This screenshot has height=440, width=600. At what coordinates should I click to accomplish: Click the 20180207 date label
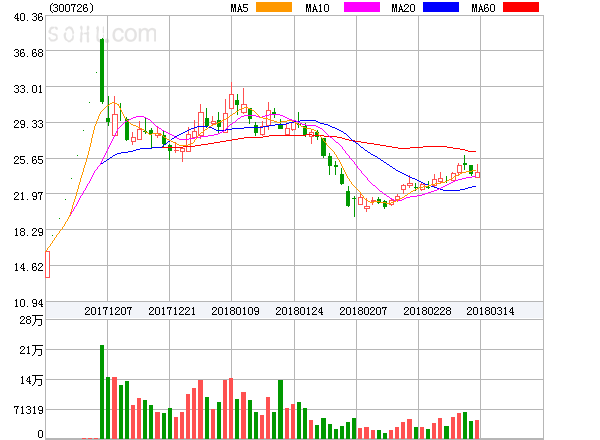(x=363, y=311)
